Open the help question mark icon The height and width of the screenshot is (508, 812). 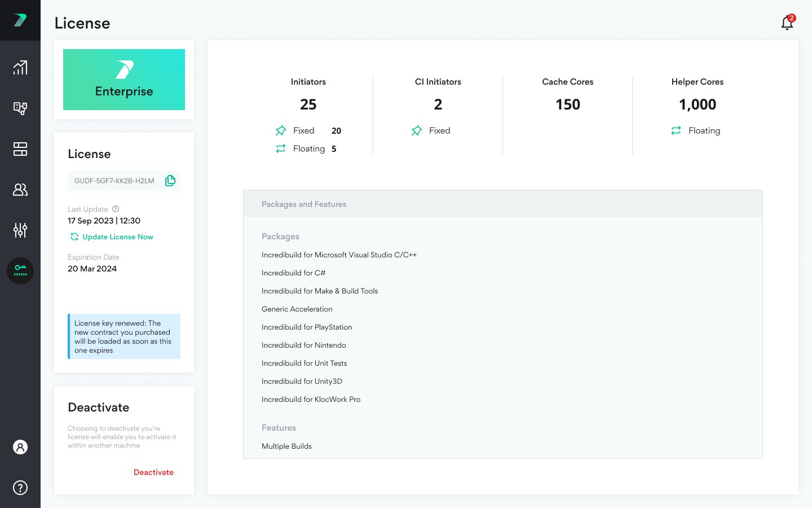tap(20, 488)
